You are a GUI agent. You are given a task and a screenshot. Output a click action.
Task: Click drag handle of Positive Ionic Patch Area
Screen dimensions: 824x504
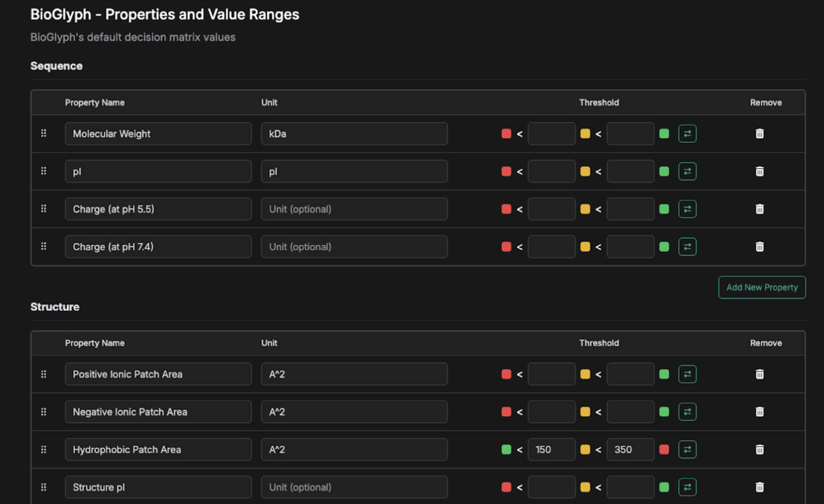pos(44,374)
